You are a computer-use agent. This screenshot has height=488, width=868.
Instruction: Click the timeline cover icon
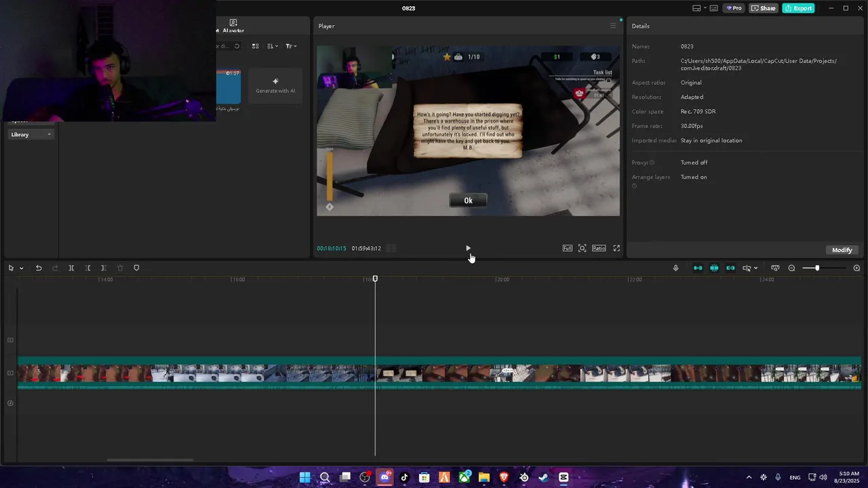coord(10,403)
